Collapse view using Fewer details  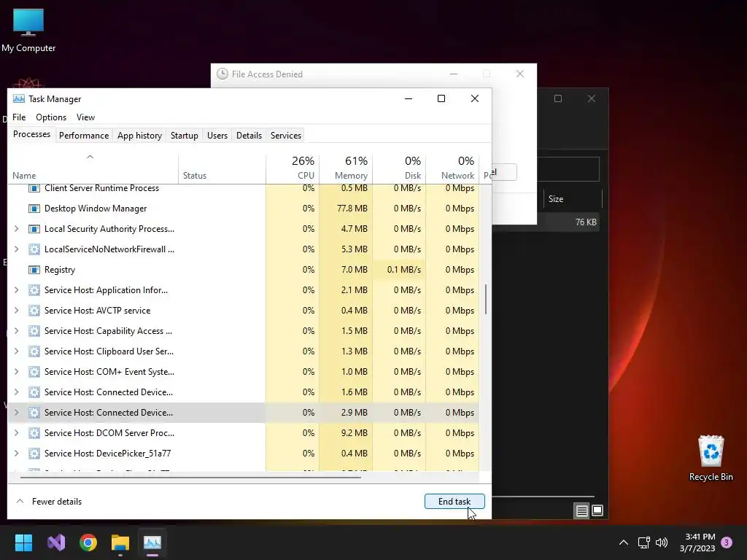coord(49,502)
